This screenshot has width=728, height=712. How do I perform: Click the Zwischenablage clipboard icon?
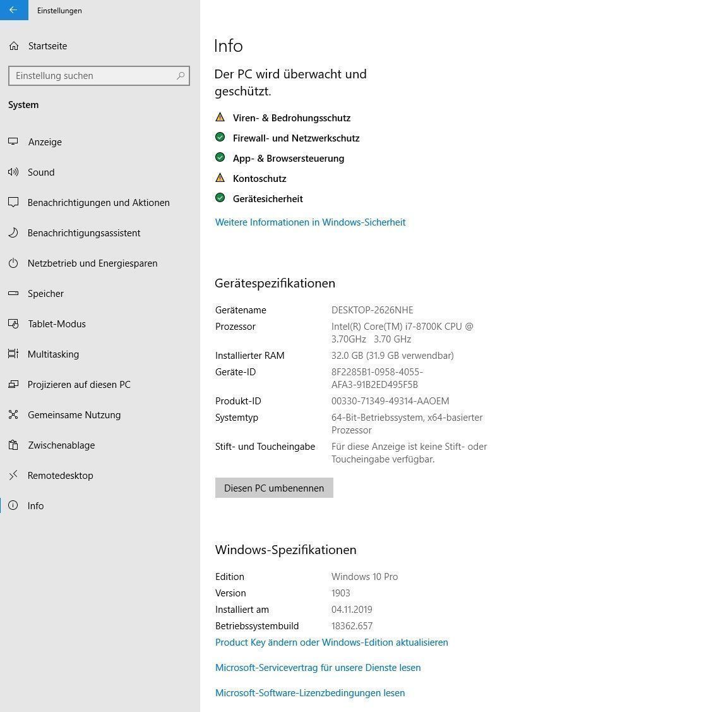(x=13, y=445)
